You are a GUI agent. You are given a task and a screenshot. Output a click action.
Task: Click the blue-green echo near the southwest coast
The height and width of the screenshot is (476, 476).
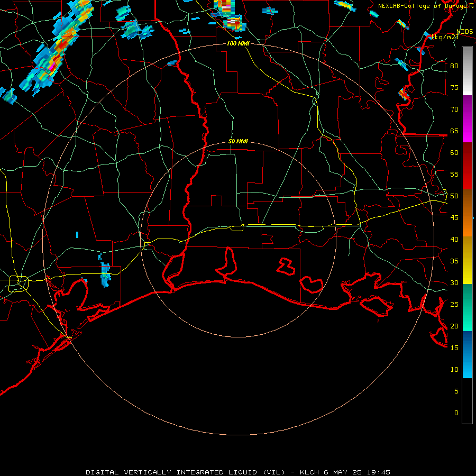pyautogui.click(x=106, y=275)
